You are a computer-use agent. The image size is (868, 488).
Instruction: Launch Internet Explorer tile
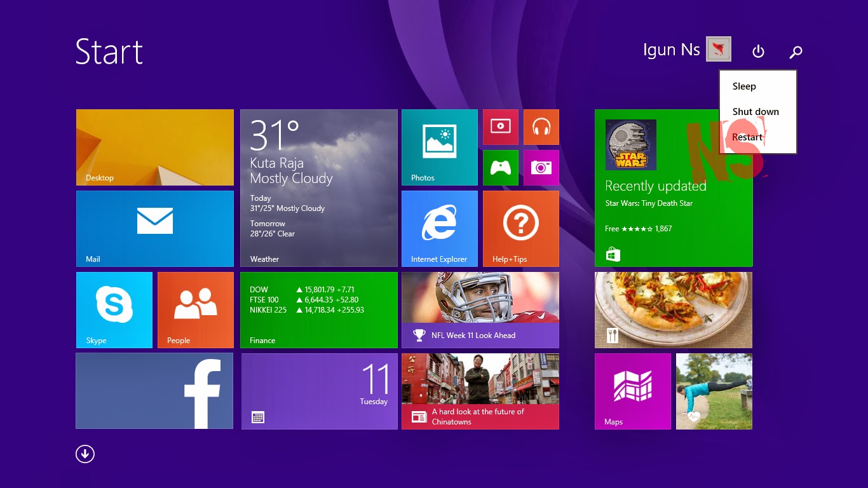click(x=440, y=229)
